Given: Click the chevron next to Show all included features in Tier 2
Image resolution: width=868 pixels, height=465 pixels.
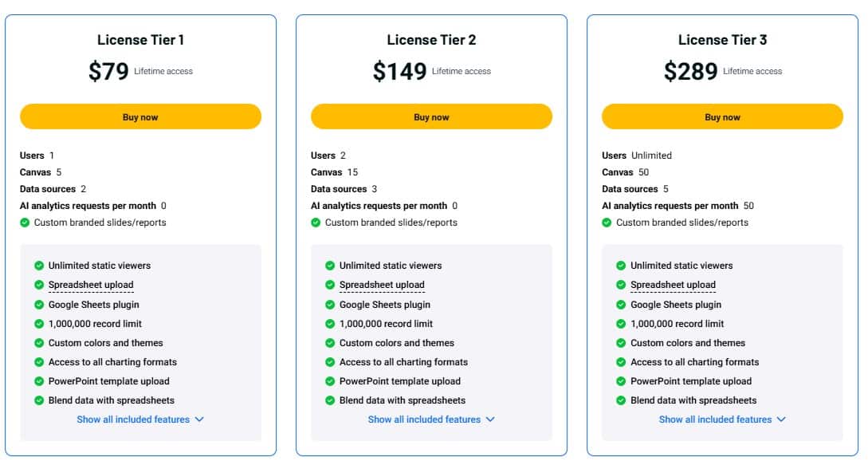Looking at the screenshot, I should tap(490, 419).
